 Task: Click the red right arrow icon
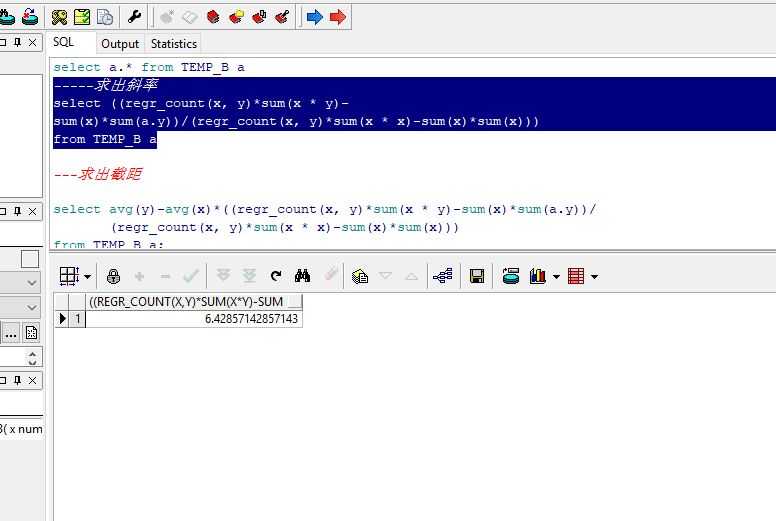(x=338, y=17)
